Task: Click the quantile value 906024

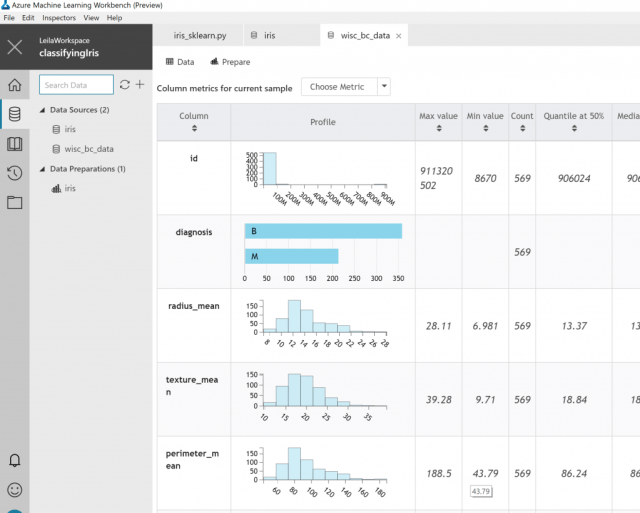Action: [574, 178]
